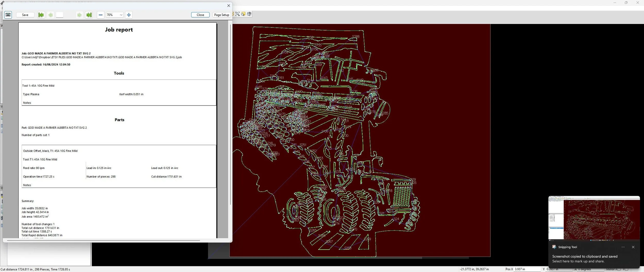The image size is (644, 272).
Task: Dismiss the report dialog with the X
Action: click(x=228, y=5)
